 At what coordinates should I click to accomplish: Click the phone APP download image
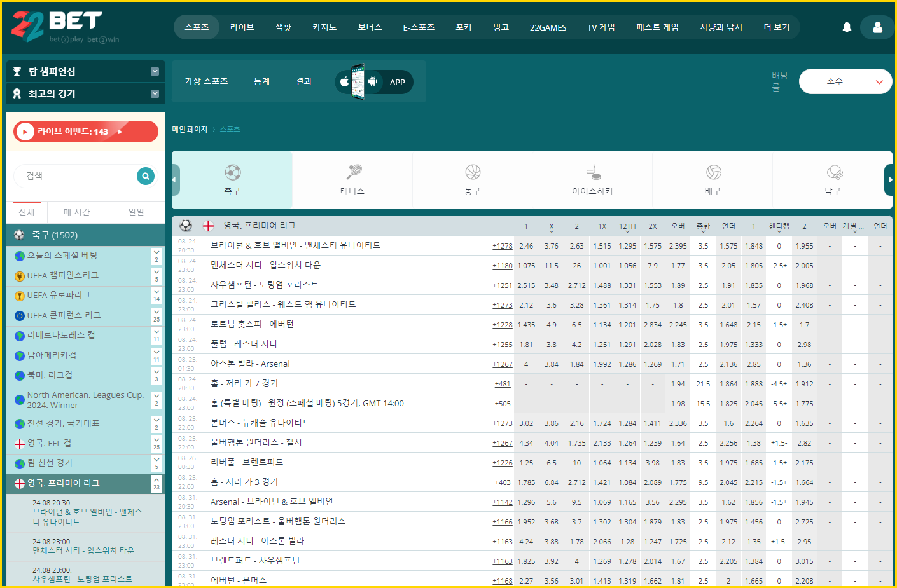(x=358, y=81)
